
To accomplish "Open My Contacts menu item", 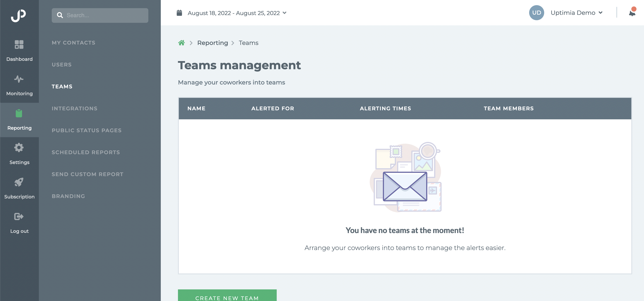I will (73, 43).
